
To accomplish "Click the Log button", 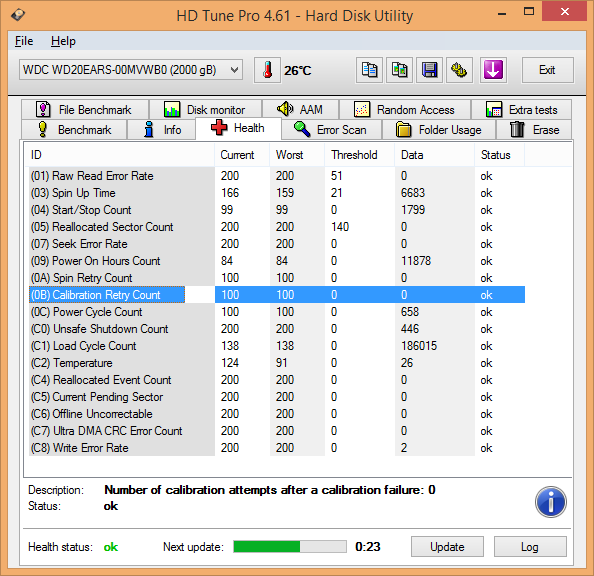I will [x=530, y=546].
